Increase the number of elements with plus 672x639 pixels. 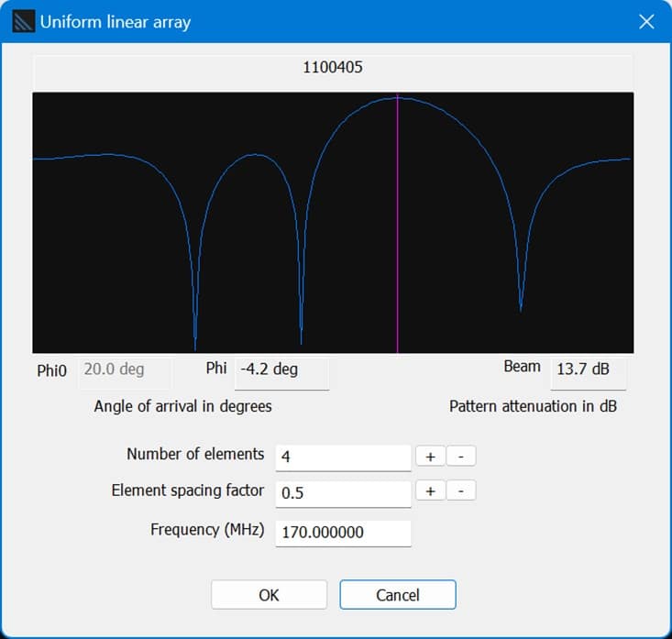429,456
